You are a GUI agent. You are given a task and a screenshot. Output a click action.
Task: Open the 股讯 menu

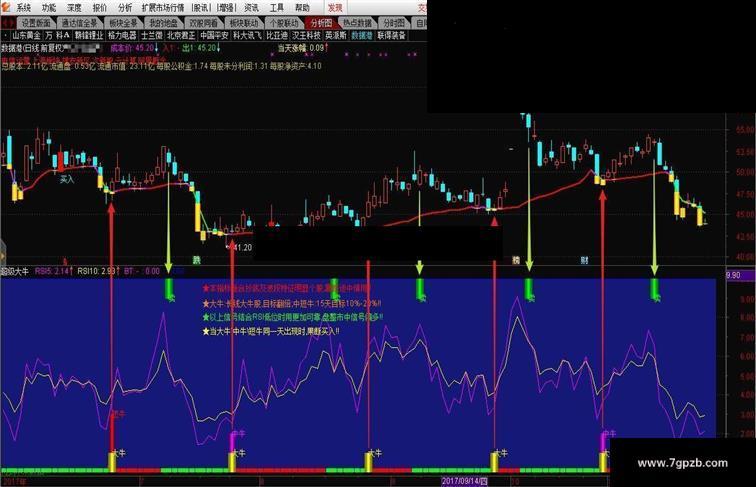tap(201, 7)
